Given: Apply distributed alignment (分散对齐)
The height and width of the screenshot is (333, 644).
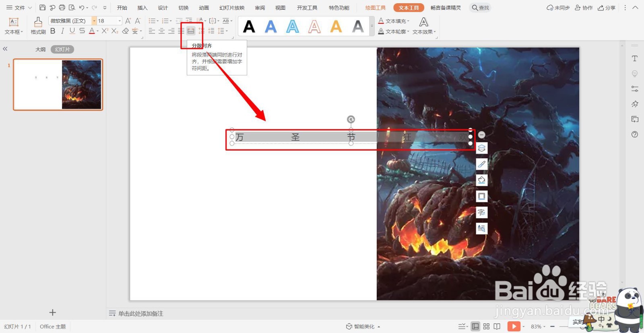Looking at the screenshot, I should pyautogui.click(x=191, y=31).
